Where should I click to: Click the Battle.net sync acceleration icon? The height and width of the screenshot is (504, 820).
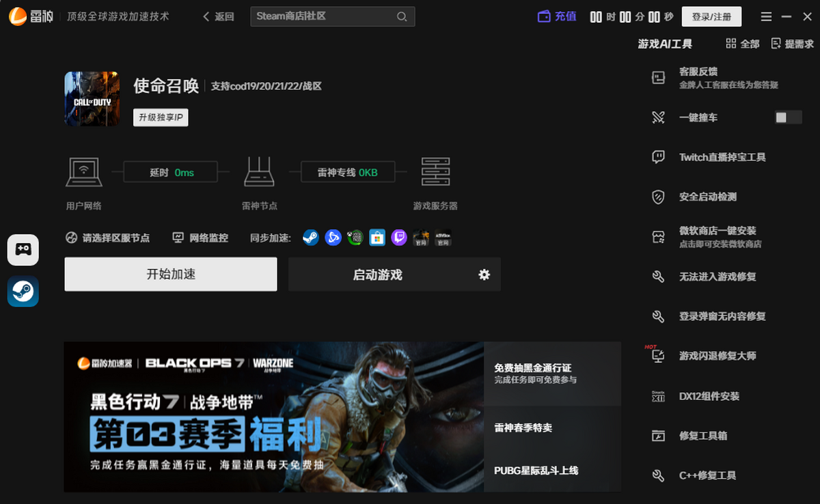click(333, 238)
